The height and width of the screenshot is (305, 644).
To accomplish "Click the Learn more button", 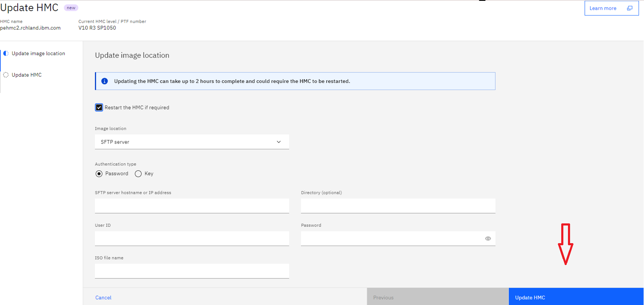I will pos(612,8).
